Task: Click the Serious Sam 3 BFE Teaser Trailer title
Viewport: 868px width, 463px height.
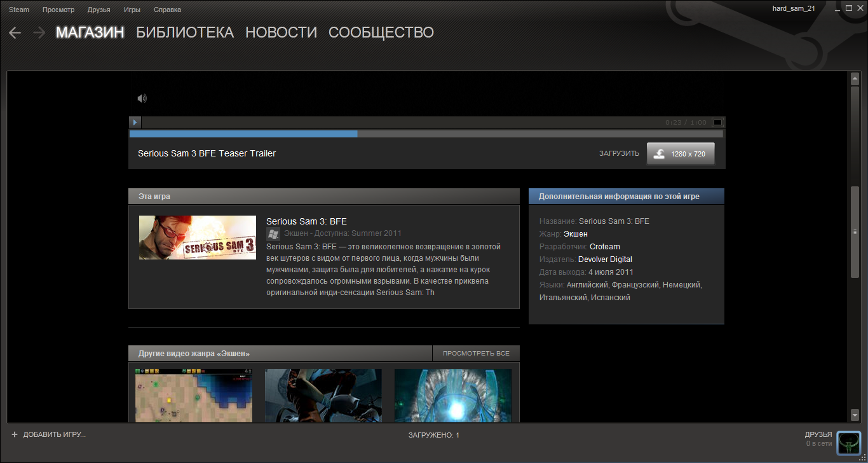Action: point(207,153)
